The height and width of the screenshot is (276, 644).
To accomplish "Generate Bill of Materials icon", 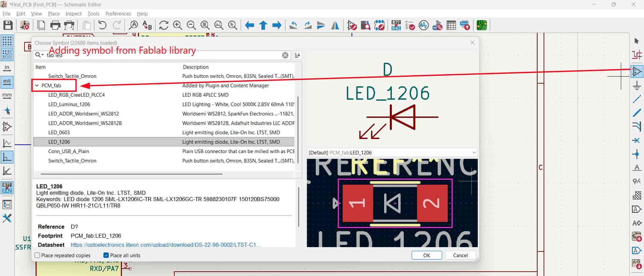I will (465, 25).
